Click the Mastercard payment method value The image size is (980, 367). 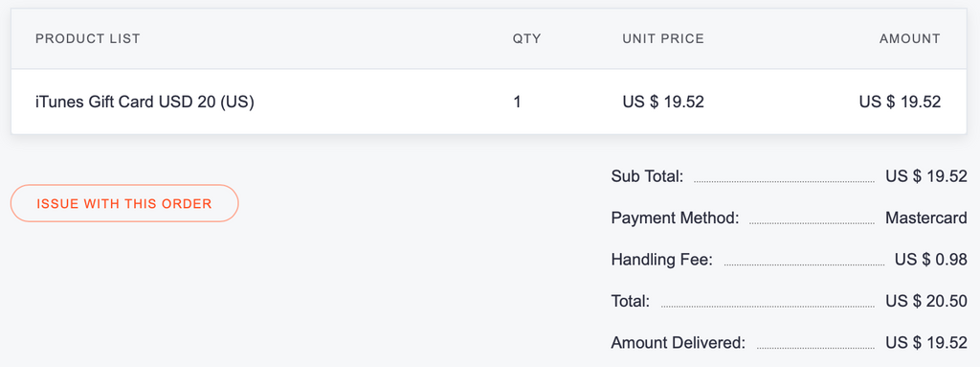[x=926, y=218]
